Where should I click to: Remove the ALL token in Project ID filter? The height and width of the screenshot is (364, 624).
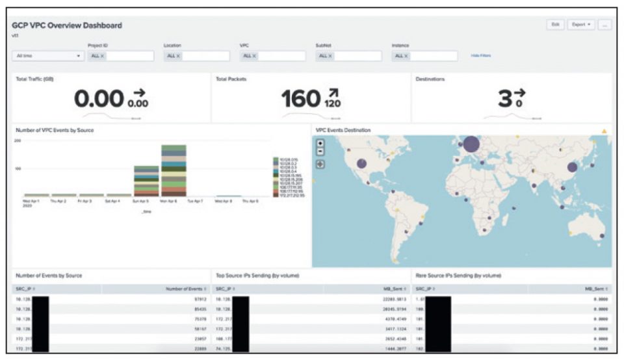(102, 56)
